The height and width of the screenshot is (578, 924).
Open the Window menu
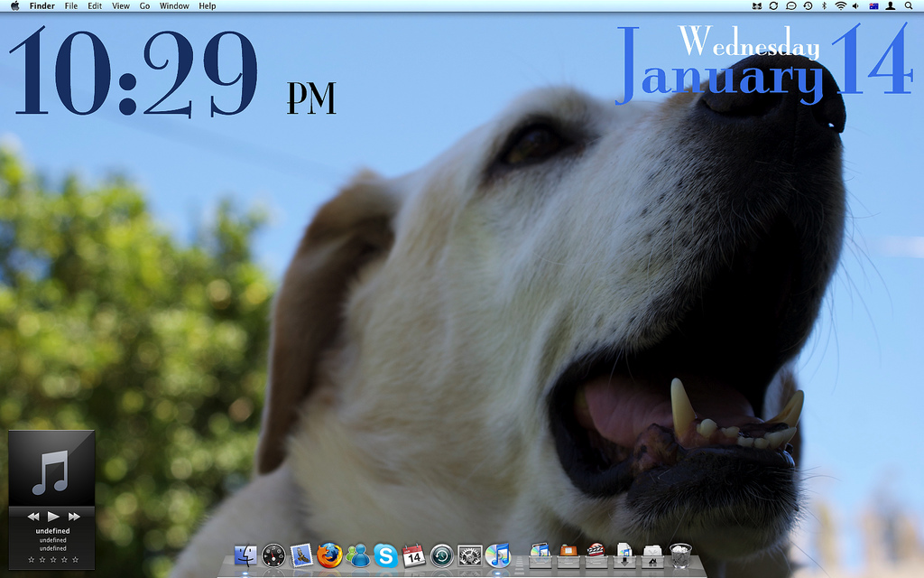pyautogui.click(x=174, y=6)
